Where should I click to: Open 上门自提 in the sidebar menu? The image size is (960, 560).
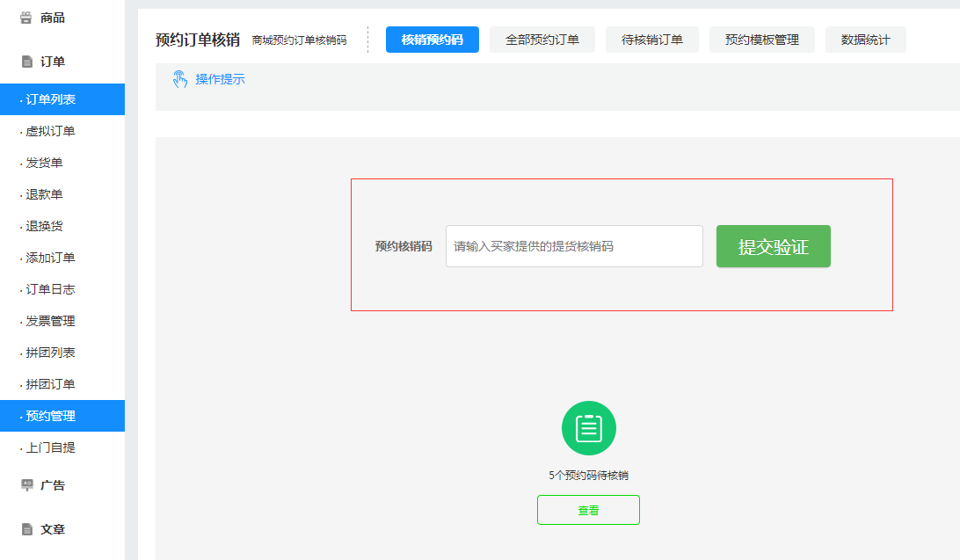[51, 447]
